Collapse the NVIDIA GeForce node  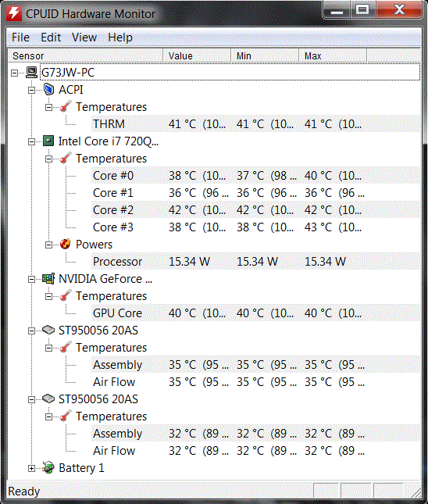(x=31, y=279)
